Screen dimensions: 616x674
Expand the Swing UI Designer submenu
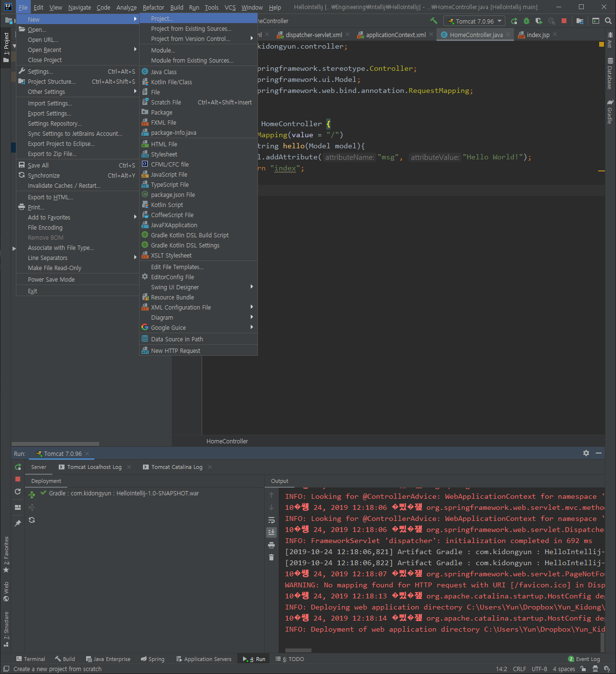198,287
